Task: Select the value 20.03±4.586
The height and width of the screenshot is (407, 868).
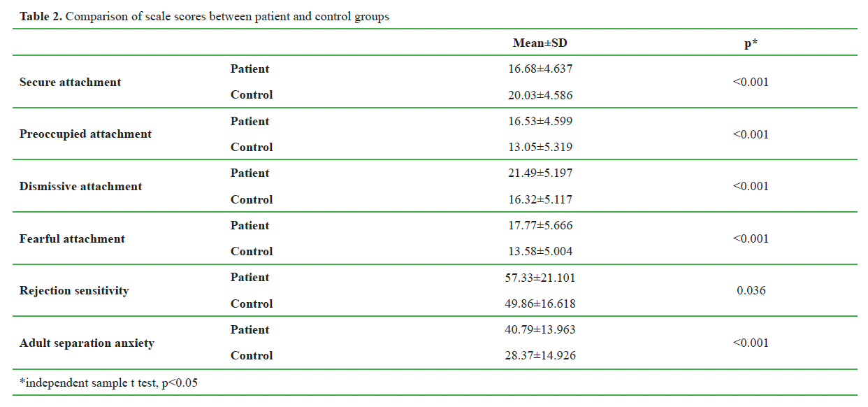Action: (x=540, y=95)
